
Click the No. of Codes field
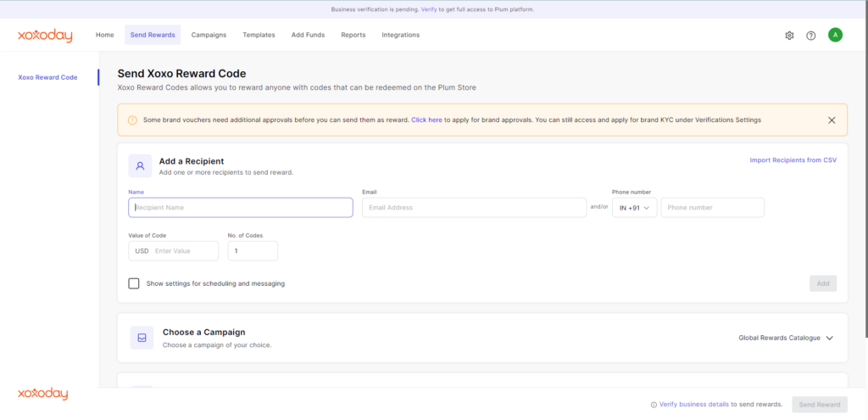coord(253,251)
